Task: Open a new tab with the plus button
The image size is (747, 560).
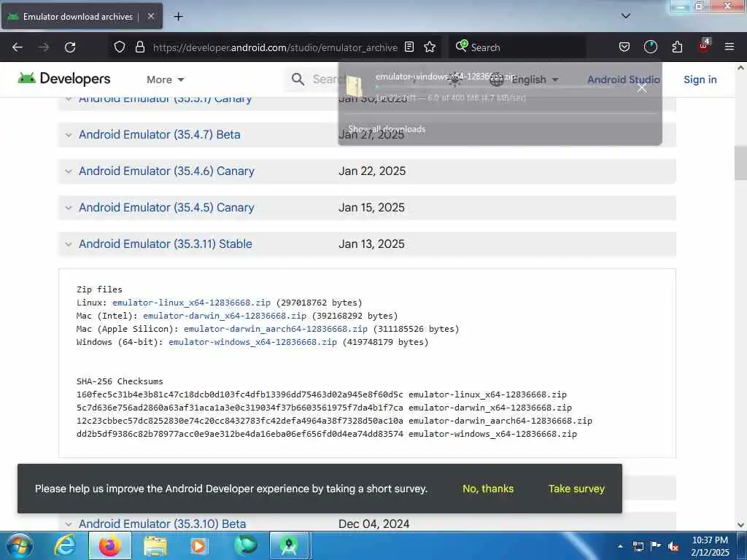Action: click(178, 17)
